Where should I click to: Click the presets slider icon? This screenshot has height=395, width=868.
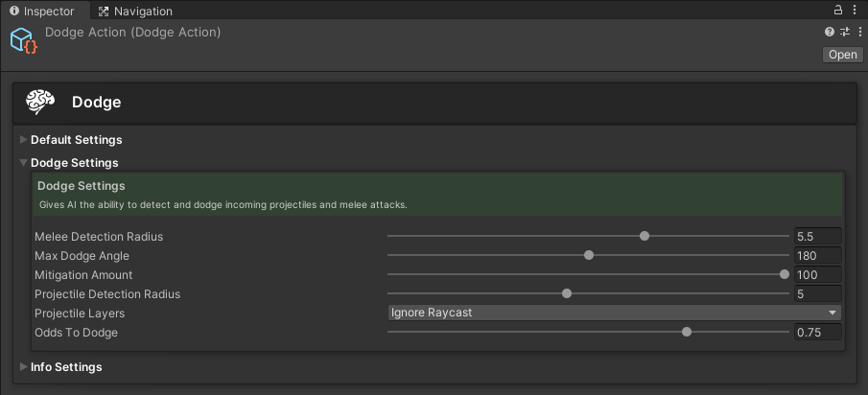click(845, 32)
